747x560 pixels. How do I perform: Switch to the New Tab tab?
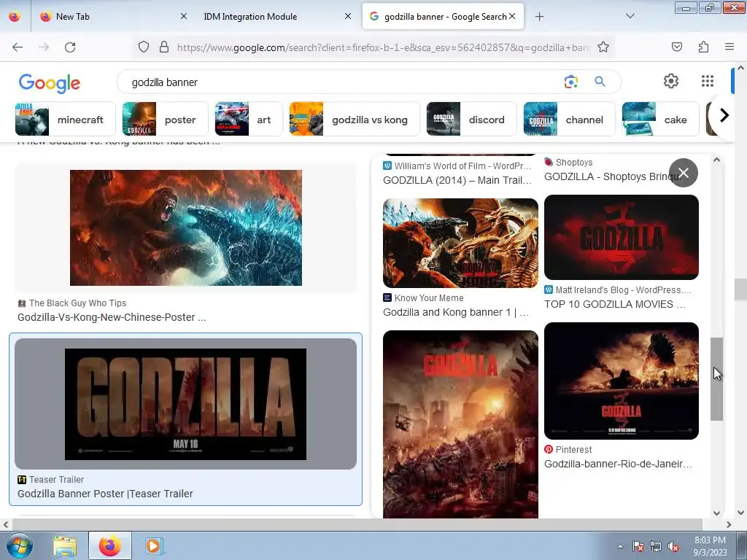tap(112, 16)
